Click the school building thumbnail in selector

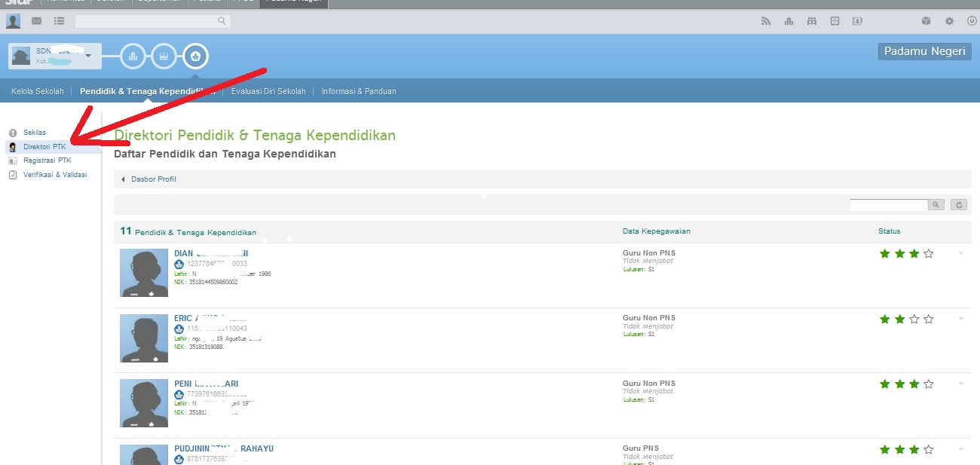coord(21,56)
